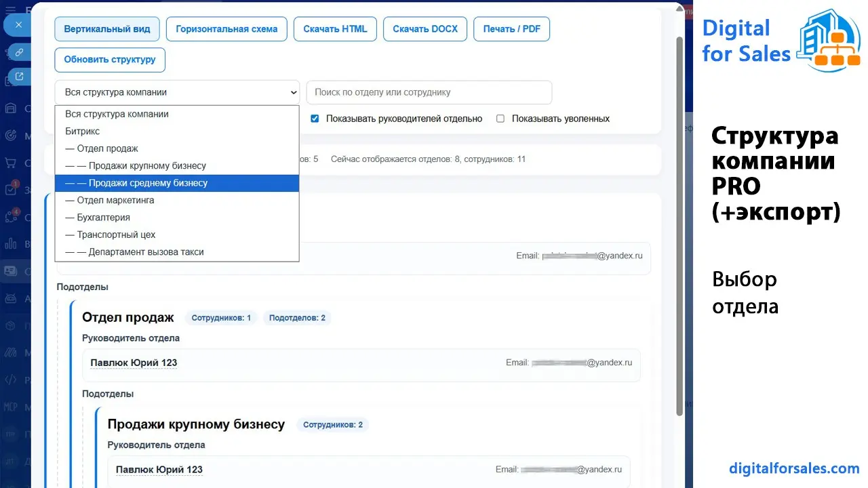The image size is (868, 488).
Task: Click the search field Поиск по отделу или сотруднику
Action: [x=428, y=92]
